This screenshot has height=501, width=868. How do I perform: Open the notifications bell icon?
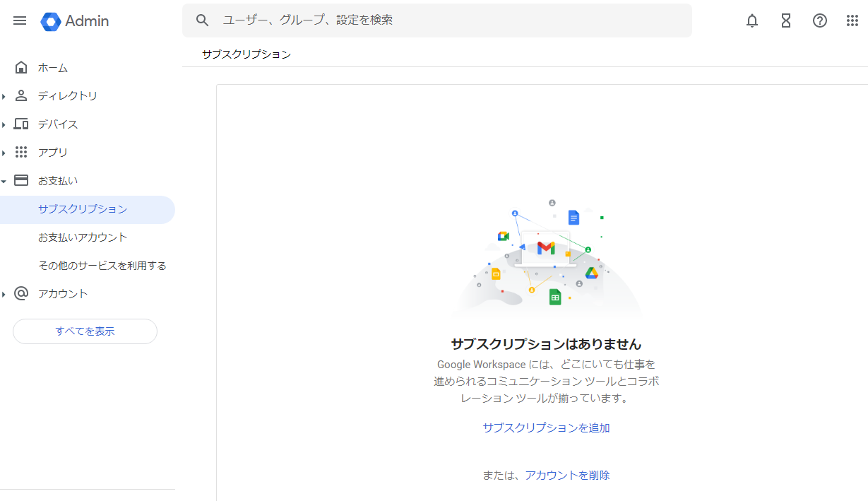point(752,20)
